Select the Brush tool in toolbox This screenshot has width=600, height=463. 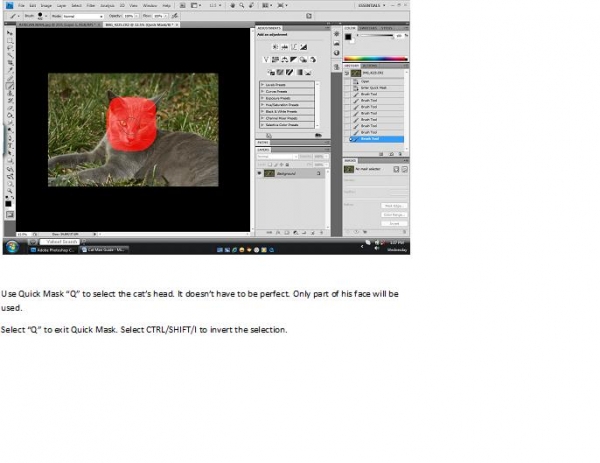(x=10, y=86)
